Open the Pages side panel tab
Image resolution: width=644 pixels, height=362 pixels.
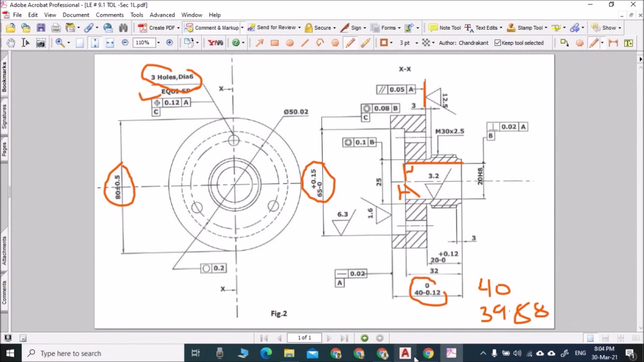click(x=4, y=149)
